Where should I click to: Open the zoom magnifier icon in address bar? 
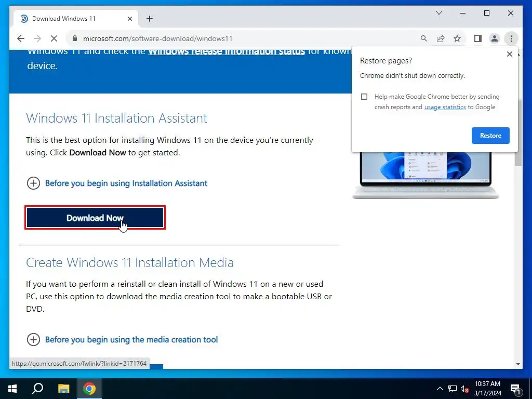click(x=424, y=38)
